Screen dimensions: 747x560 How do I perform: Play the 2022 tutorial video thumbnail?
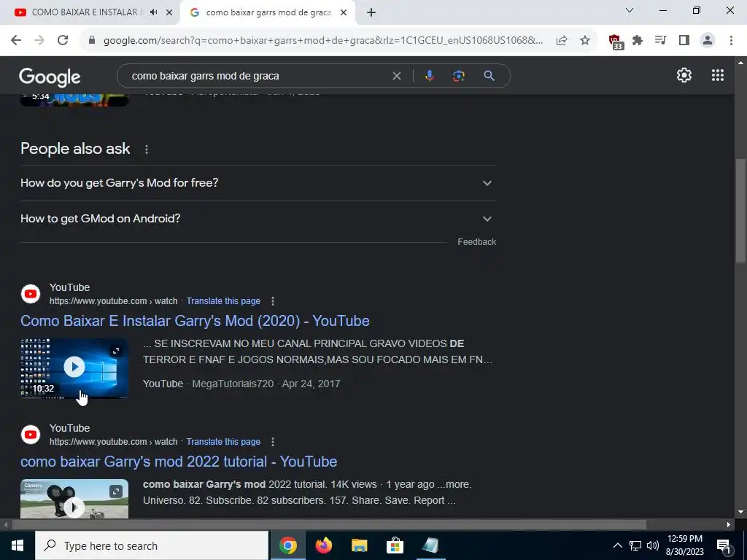[x=74, y=499]
